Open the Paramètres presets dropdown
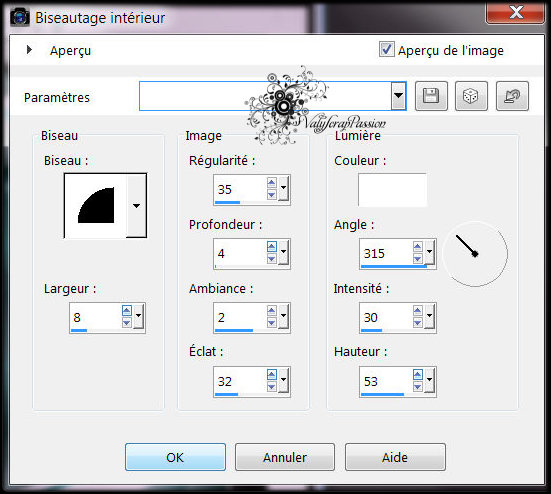The image size is (551, 494). [398, 96]
